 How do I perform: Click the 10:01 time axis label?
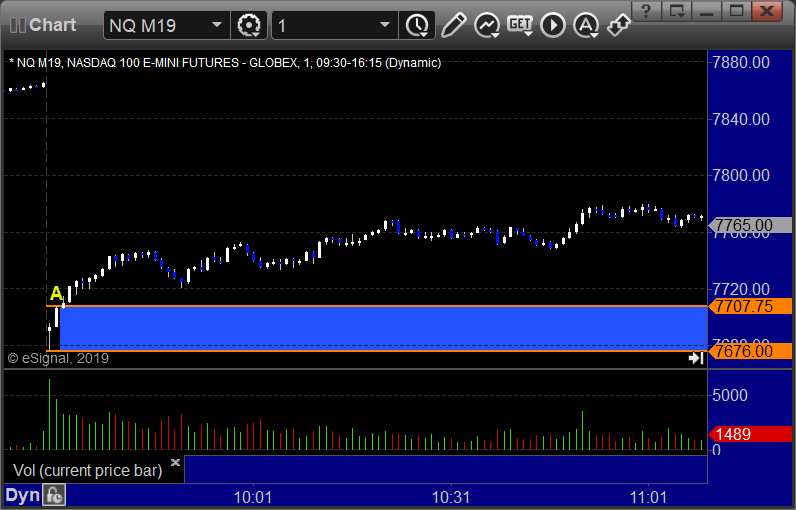tap(253, 497)
